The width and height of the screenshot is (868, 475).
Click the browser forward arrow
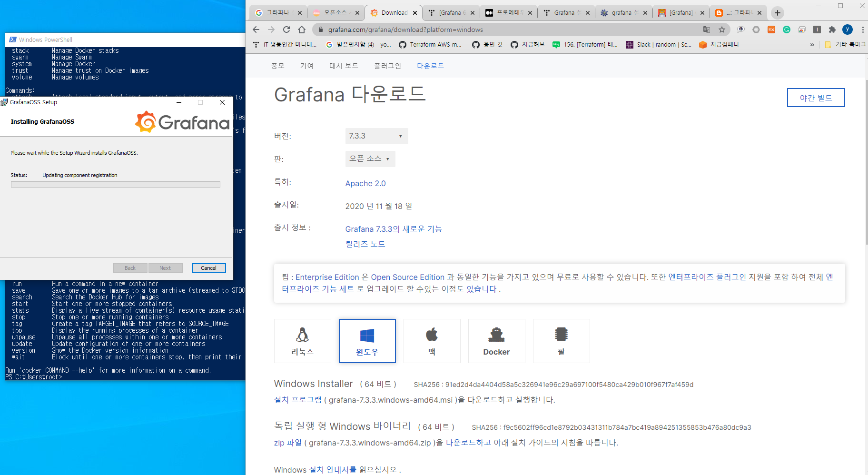(x=271, y=30)
